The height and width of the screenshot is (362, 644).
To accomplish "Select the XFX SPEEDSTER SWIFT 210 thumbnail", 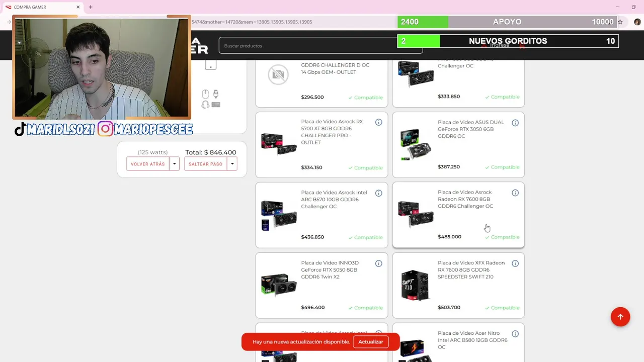I will click(416, 285).
